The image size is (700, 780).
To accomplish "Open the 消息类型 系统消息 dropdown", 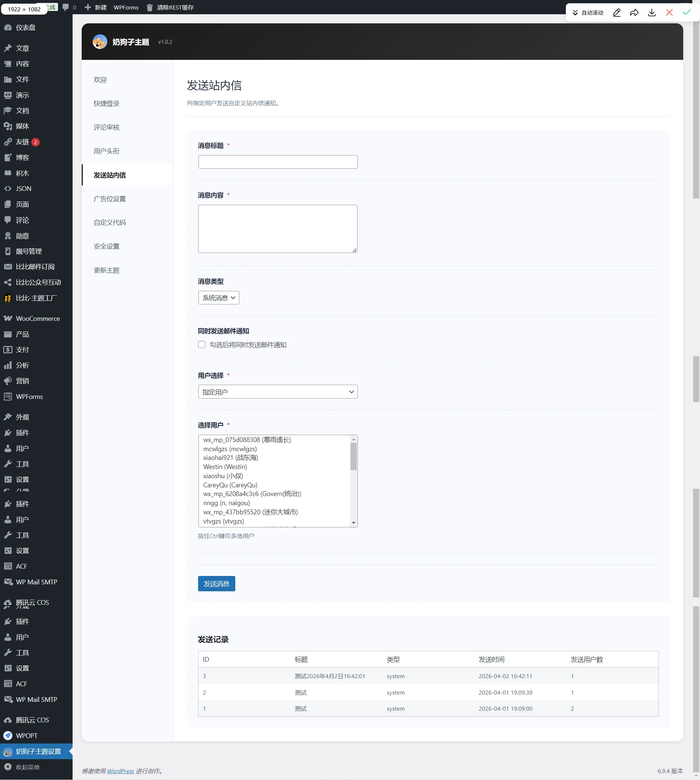I will tap(218, 297).
